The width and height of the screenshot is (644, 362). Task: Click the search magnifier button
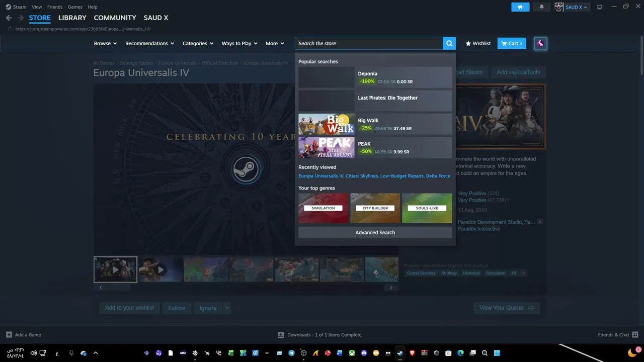pyautogui.click(x=449, y=43)
